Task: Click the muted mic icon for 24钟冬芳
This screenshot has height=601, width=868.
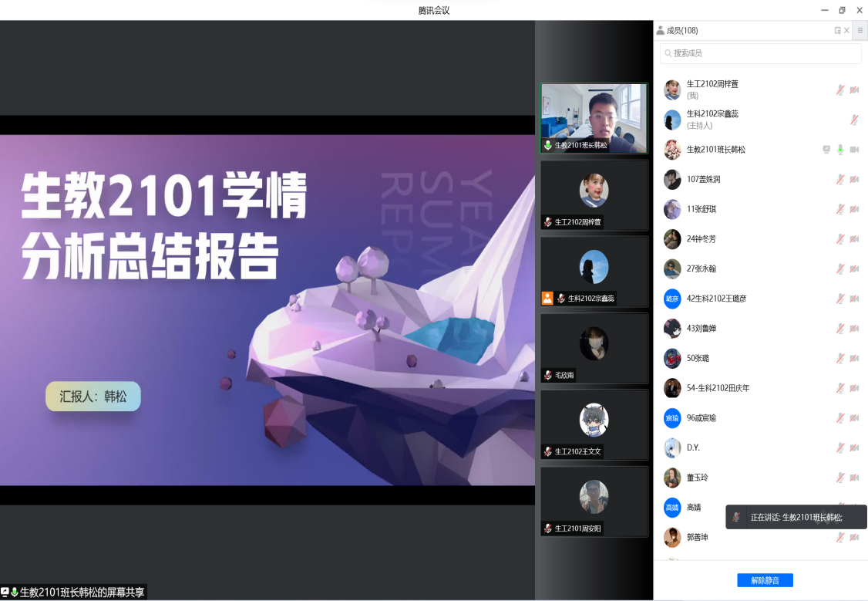Action: [840, 239]
